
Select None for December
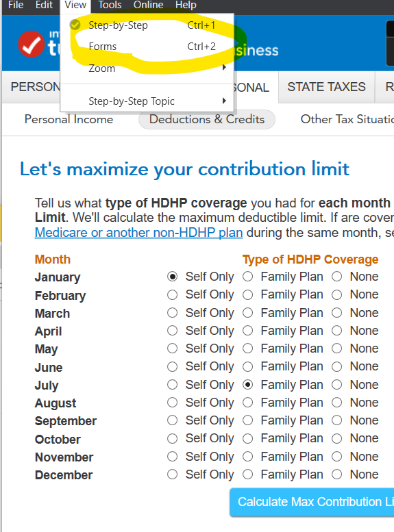336,474
